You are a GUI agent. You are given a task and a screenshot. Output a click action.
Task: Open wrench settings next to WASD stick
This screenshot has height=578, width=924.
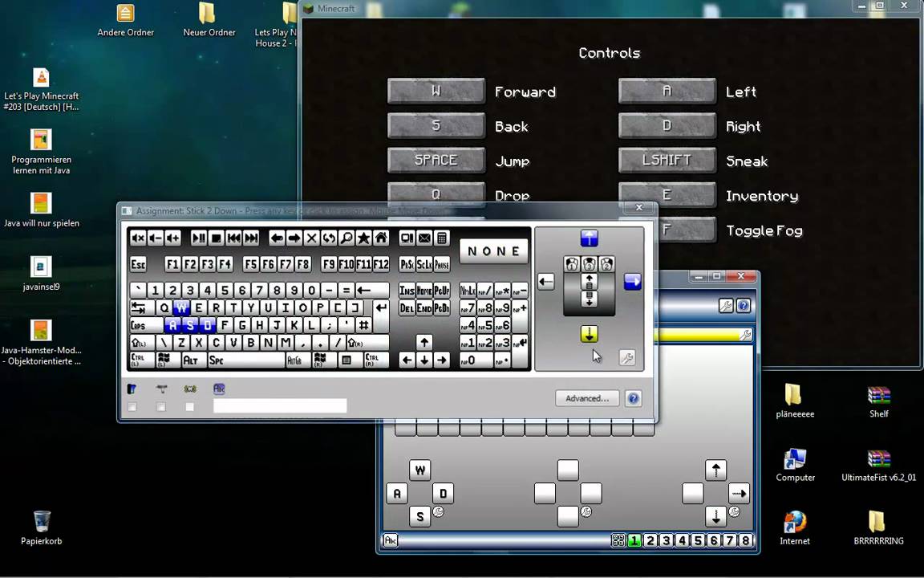pos(439,512)
